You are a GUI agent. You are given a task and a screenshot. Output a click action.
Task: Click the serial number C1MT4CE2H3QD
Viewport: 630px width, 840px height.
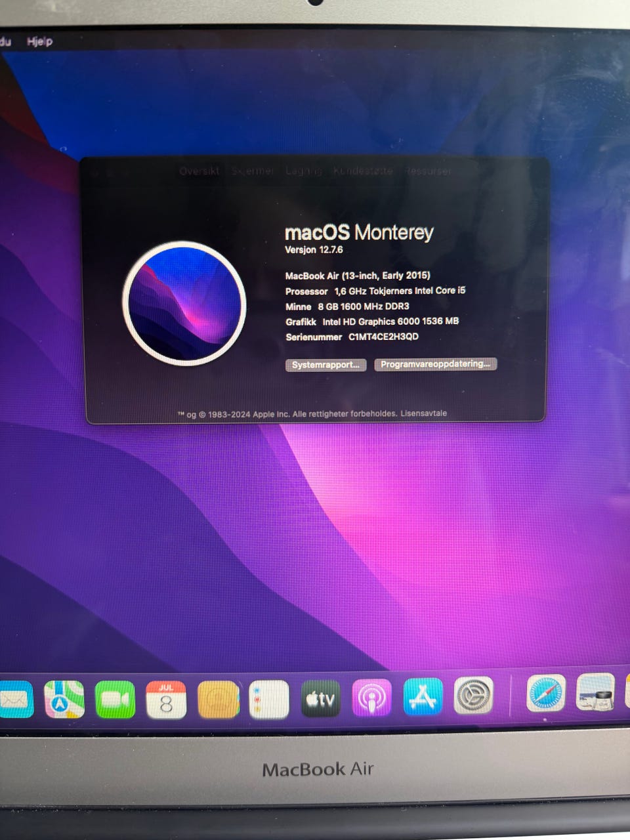pos(383,337)
